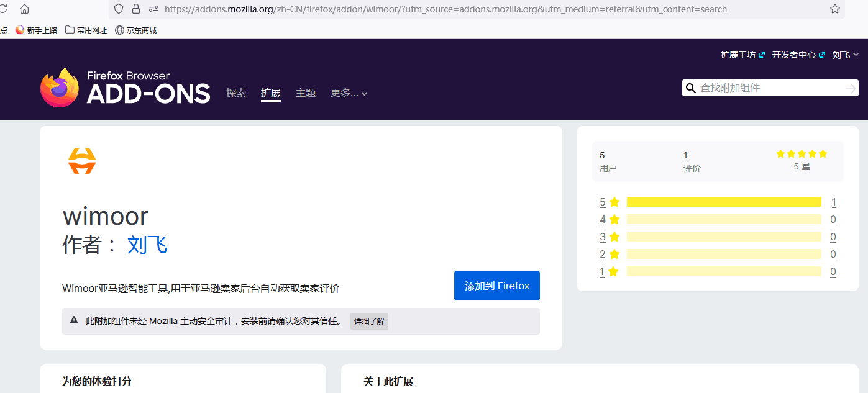Click the 1-star review count 0
868x393 pixels.
point(833,271)
